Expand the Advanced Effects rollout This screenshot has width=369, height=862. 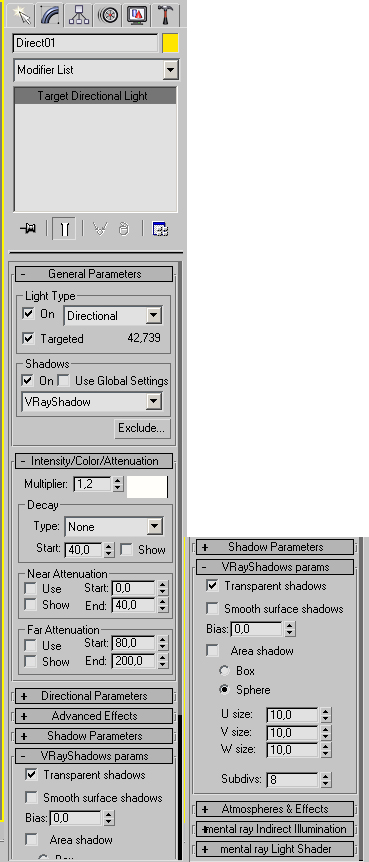[x=94, y=716]
